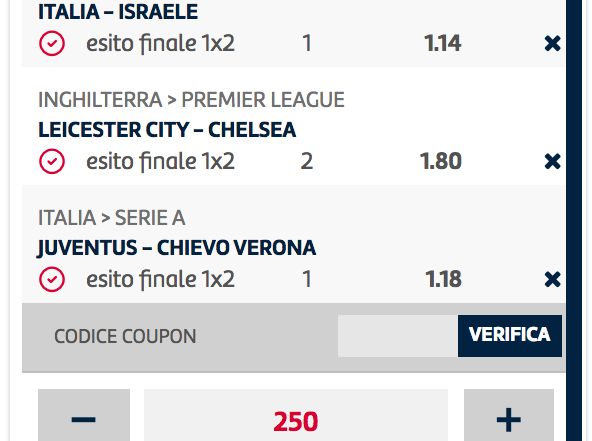The image size is (592, 441).
Task: Click the CODICE COUPON label
Action: [x=125, y=336]
